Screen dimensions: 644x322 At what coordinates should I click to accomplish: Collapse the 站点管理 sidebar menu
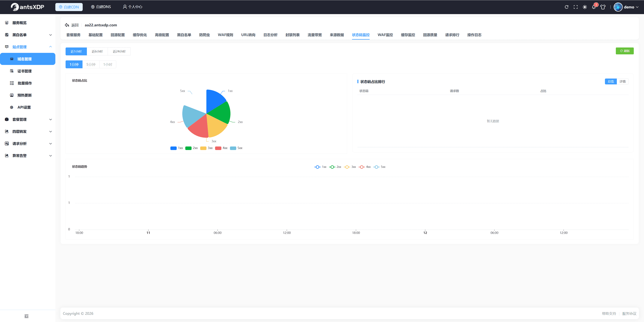(x=28, y=47)
